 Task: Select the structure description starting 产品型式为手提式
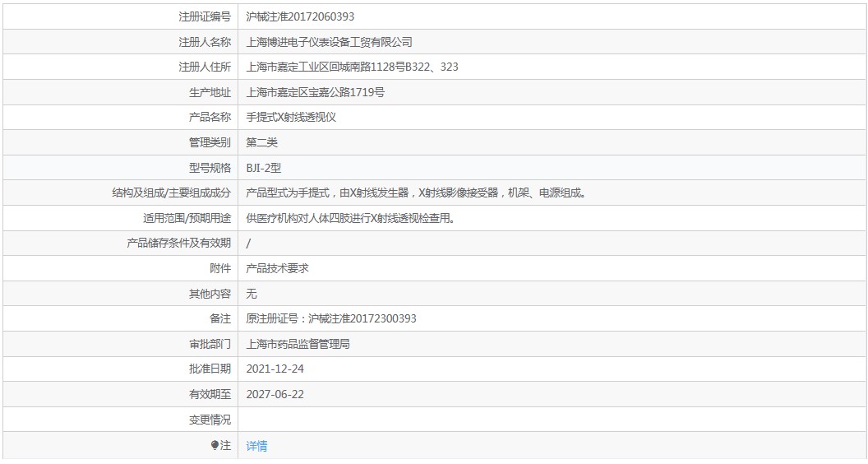tap(416, 193)
